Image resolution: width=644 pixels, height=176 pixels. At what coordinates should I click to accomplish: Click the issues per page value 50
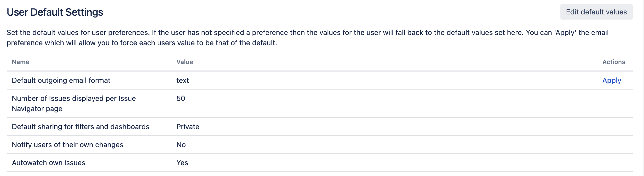point(181,99)
